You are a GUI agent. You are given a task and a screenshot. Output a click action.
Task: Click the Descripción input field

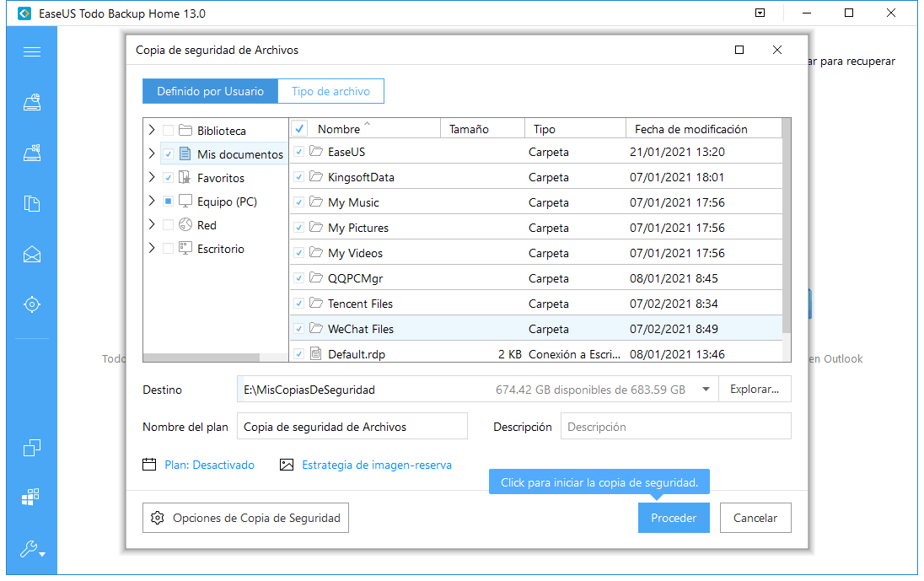pos(675,426)
